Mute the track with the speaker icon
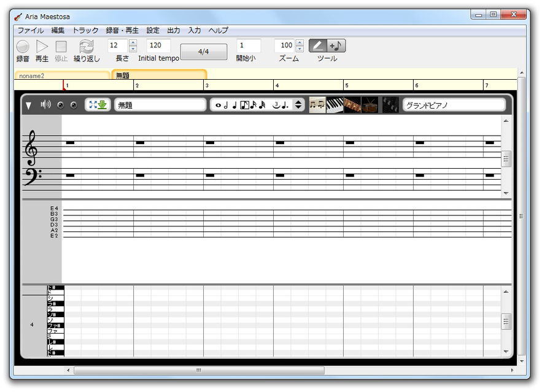The height and width of the screenshot is (392, 542). (45, 104)
